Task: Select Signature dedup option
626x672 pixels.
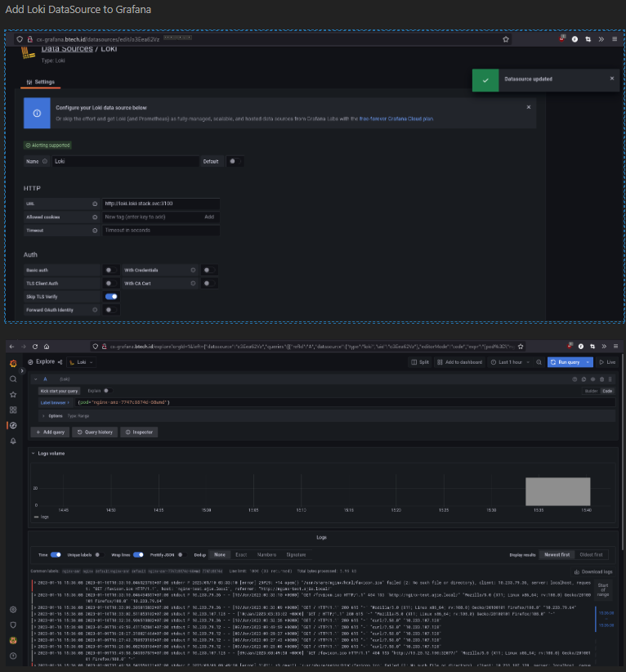Action: tap(296, 554)
